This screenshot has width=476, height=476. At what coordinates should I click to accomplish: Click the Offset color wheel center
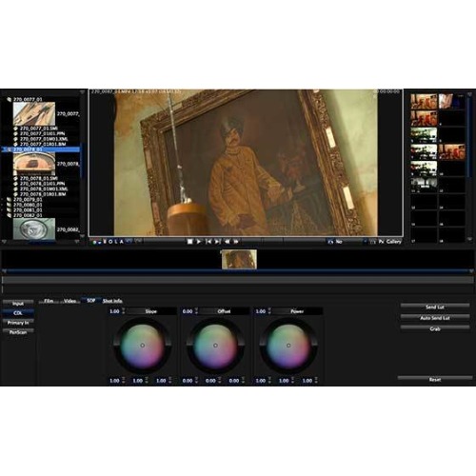[215, 346]
